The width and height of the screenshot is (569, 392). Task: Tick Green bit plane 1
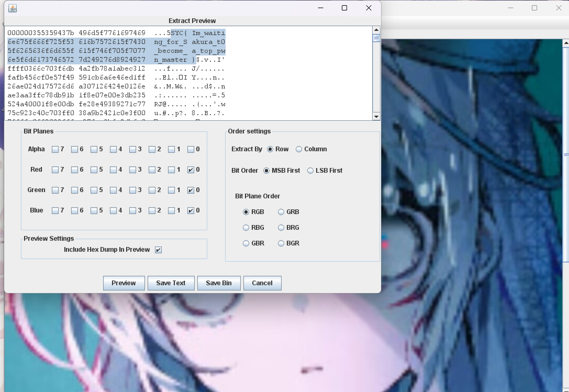click(x=171, y=190)
